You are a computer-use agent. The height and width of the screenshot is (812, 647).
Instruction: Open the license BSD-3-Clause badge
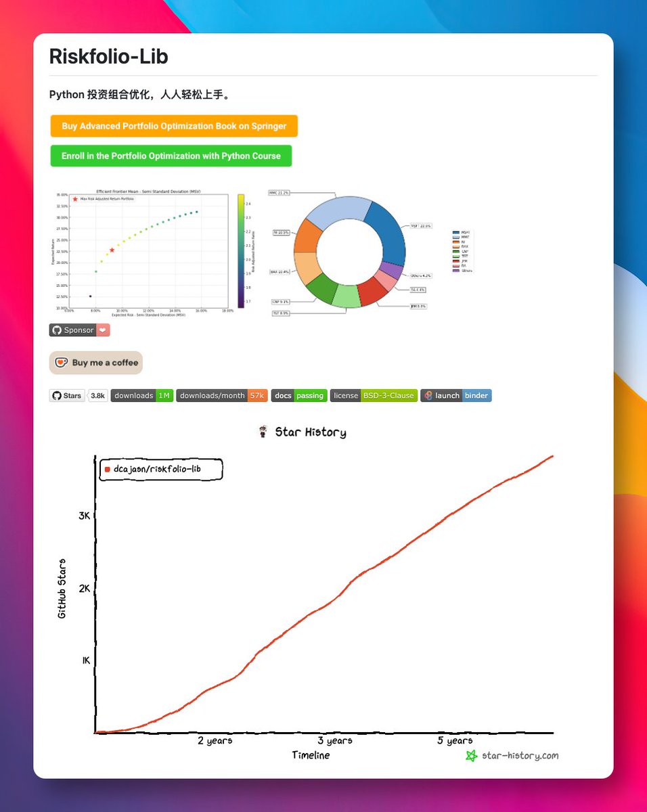tap(374, 396)
